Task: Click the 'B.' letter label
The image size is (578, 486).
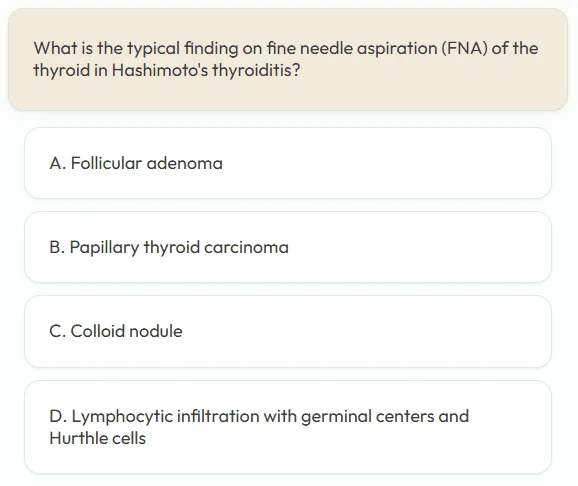Action: pos(57,247)
